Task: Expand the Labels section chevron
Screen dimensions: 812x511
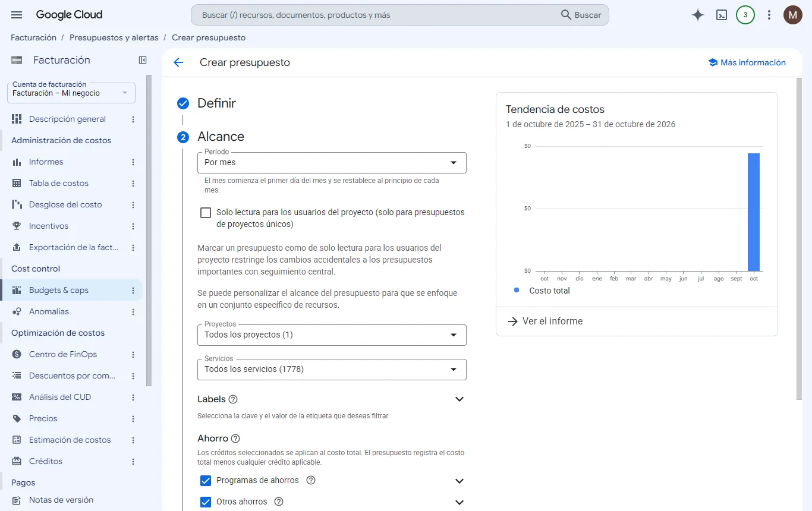Action: [x=459, y=399]
